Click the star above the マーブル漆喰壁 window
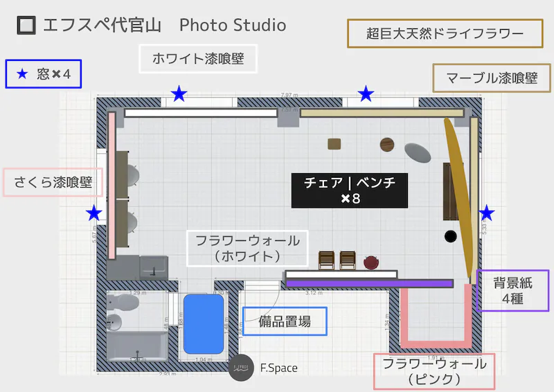This screenshot has width=554, height=392. point(366,93)
